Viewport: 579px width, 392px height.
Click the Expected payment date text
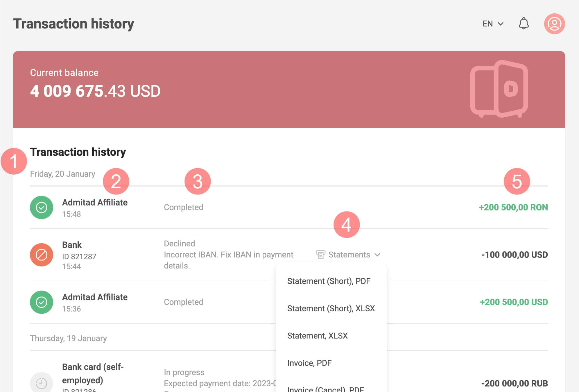pos(220,384)
